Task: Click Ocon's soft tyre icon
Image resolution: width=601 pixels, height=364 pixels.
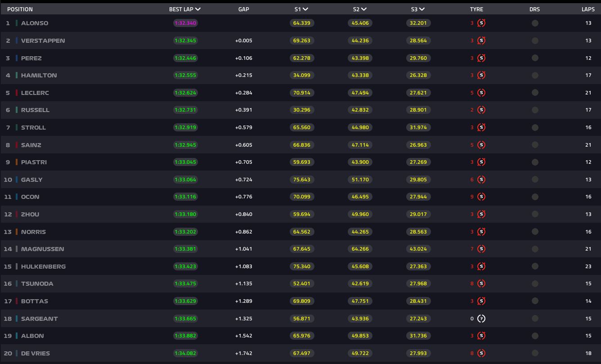Action: point(481,197)
